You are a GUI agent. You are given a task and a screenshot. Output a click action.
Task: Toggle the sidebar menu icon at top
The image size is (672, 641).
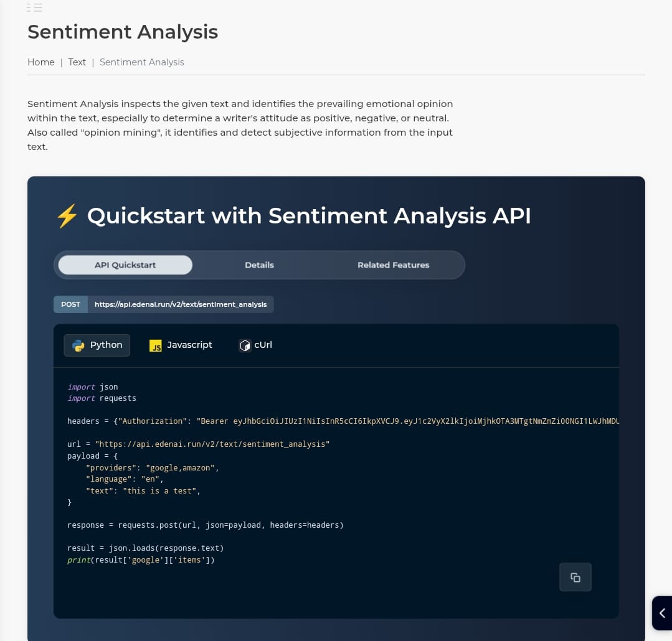pyautogui.click(x=34, y=7)
